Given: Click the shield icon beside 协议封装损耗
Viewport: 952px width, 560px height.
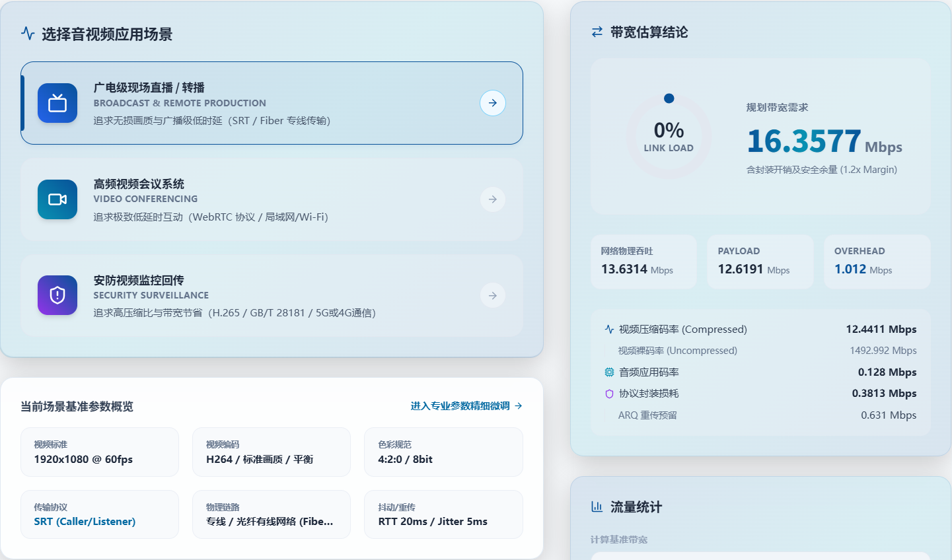Looking at the screenshot, I should click(x=609, y=394).
